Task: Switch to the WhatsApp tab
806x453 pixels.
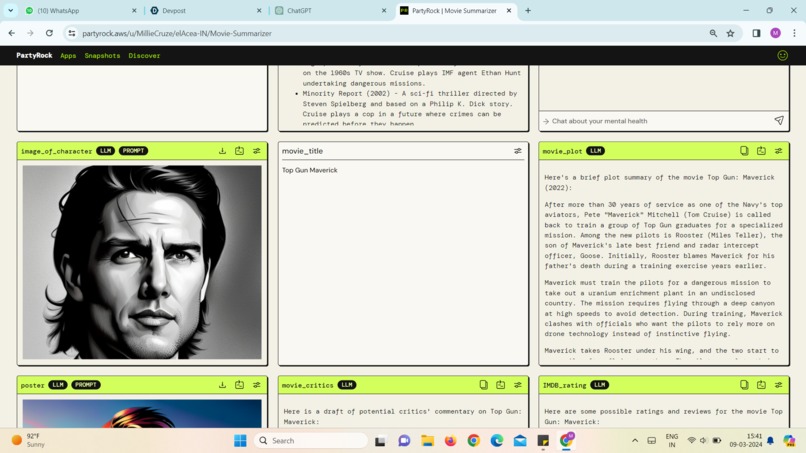Action: tap(80, 10)
